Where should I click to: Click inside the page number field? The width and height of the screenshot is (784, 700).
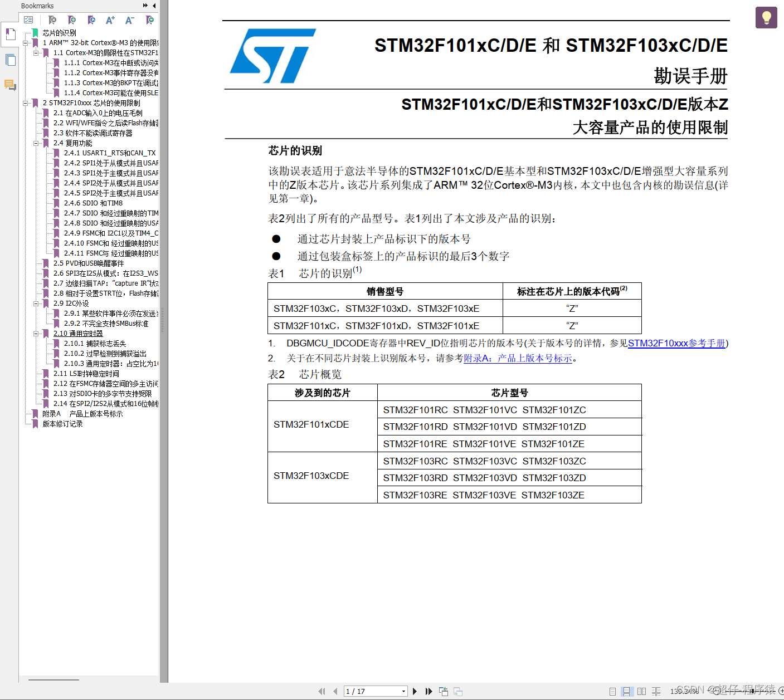coord(368,691)
